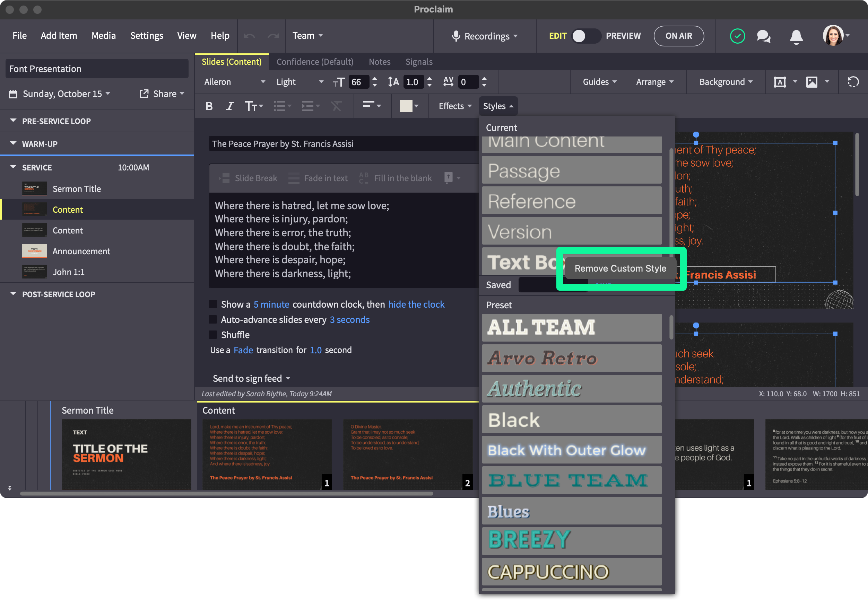Expand the Effects dropdown
This screenshot has width=868, height=600.
tap(455, 106)
